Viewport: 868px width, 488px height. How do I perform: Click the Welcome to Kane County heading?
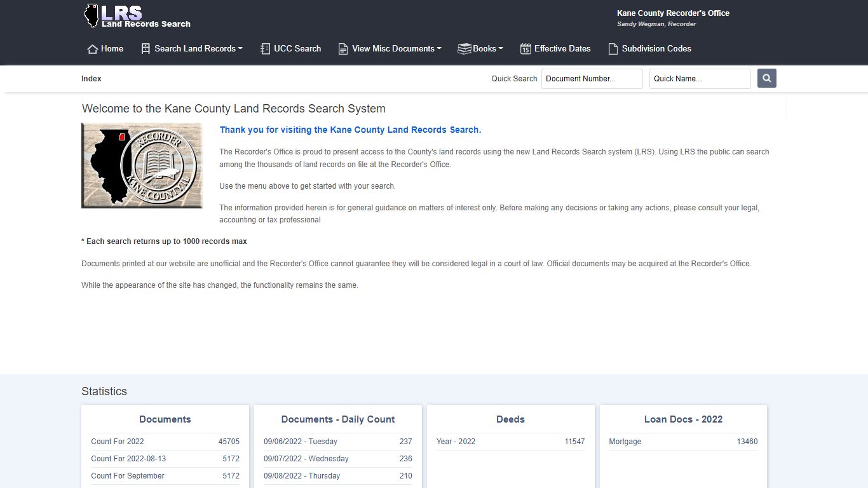234,109
